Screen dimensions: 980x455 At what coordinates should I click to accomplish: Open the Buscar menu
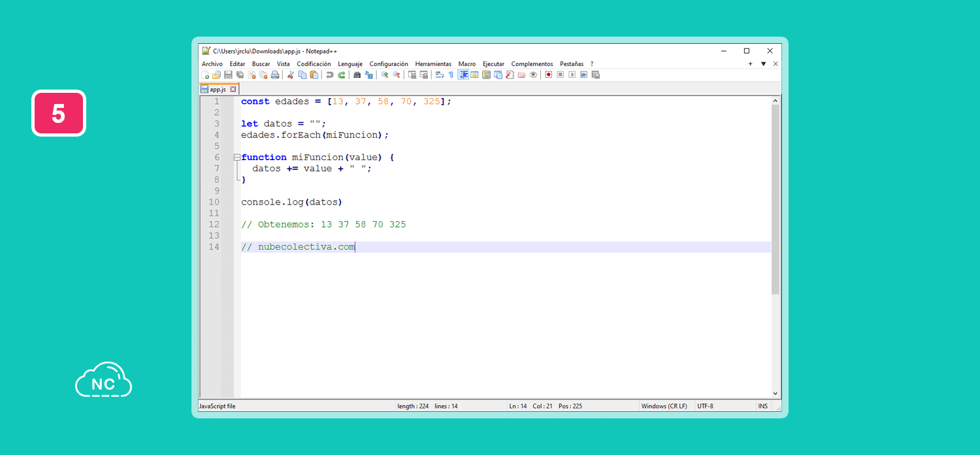(261, 64)
